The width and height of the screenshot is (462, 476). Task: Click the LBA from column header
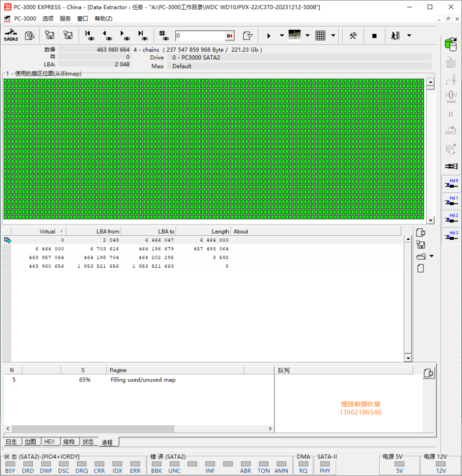[93, 231]
